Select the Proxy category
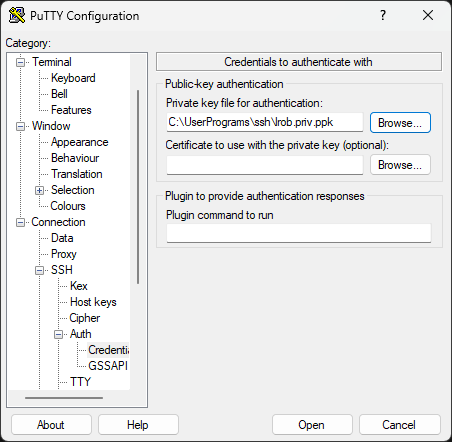The image size is (452, 442). (64, 254)
